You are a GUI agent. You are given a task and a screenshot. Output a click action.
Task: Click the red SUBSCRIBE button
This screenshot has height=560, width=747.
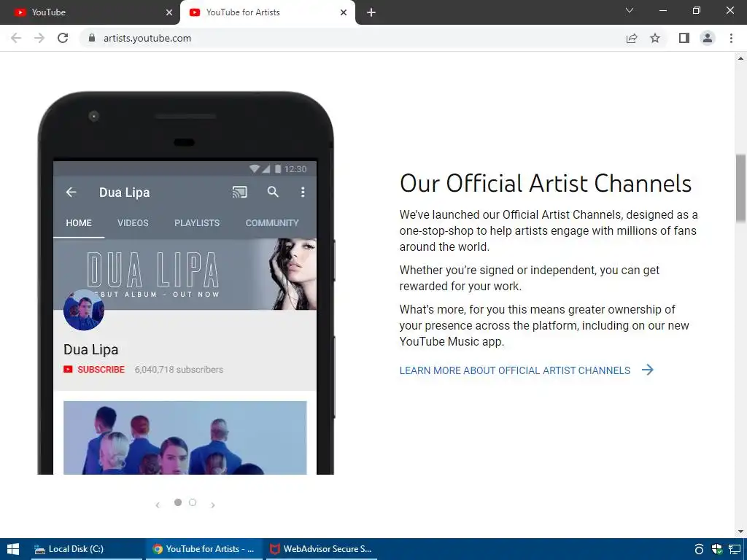[94, 370]
